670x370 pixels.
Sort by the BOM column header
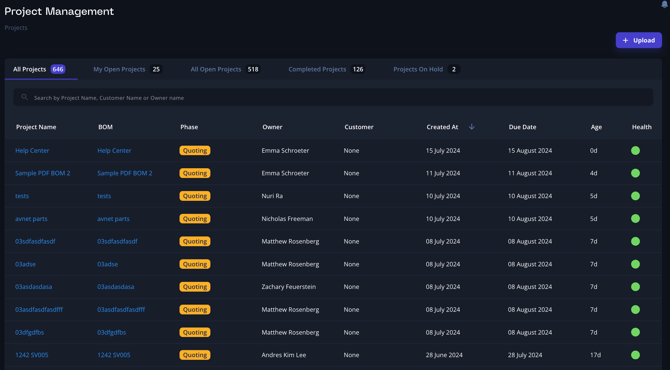tap(106, 127)
